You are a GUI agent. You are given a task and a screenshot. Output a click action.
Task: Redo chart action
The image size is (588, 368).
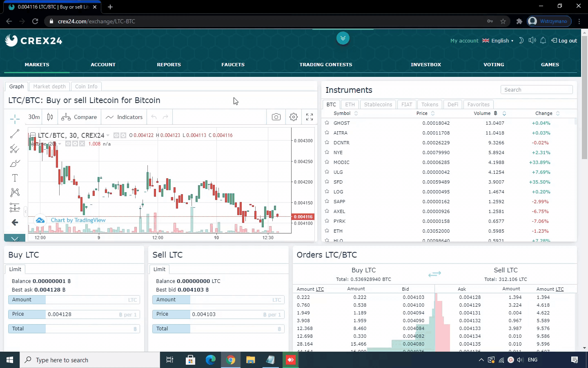click(165, 117)
